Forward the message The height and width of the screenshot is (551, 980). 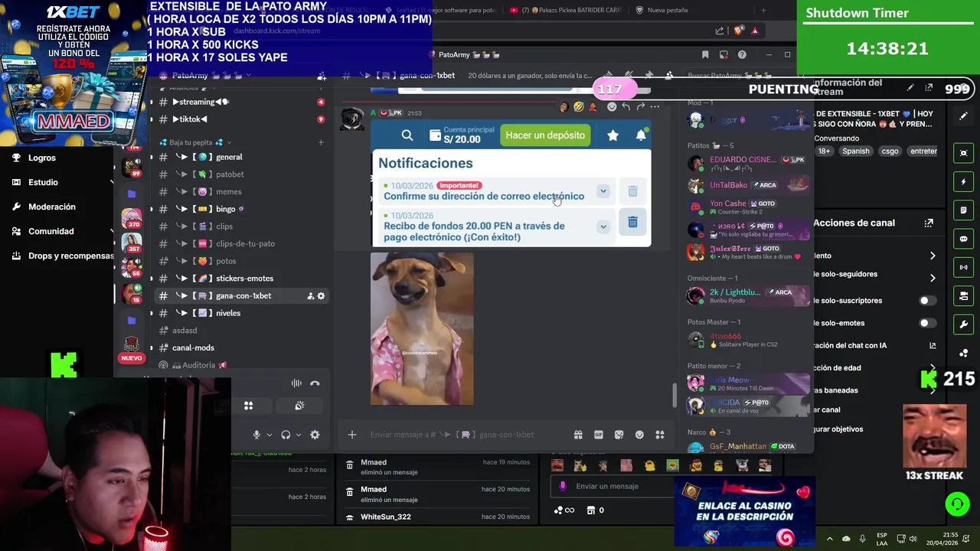[x=641, y=106]
